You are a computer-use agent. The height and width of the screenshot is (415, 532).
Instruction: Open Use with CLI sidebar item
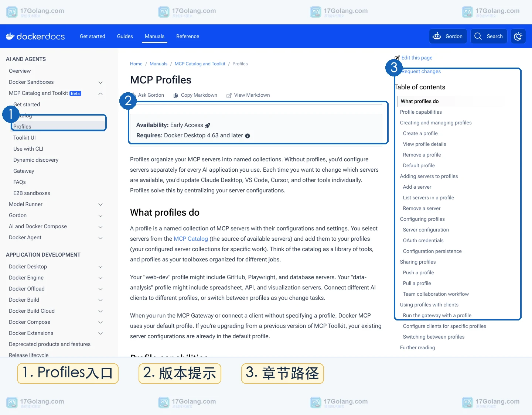point(28,149)
